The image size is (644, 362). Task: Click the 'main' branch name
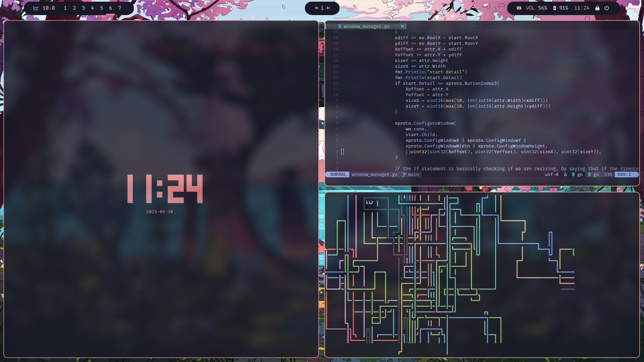413,174
